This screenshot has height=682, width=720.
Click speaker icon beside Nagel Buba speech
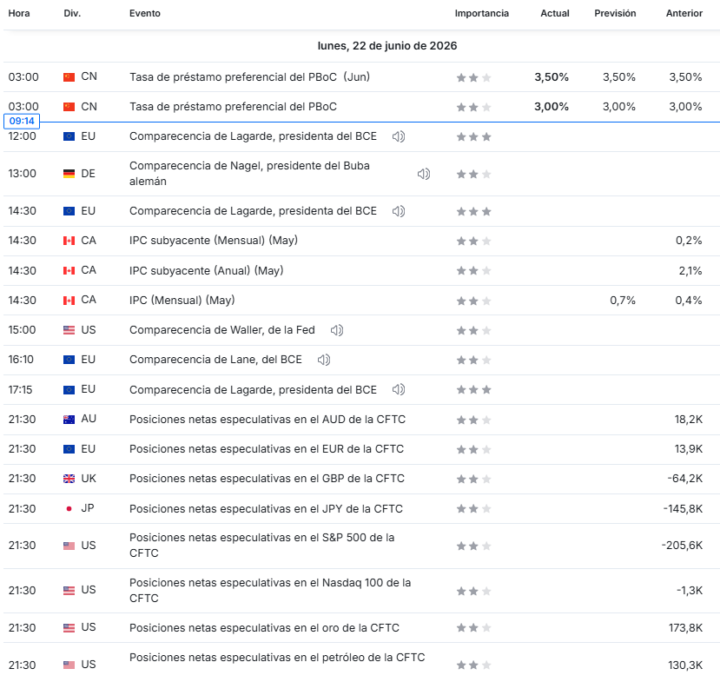[423, 174]
